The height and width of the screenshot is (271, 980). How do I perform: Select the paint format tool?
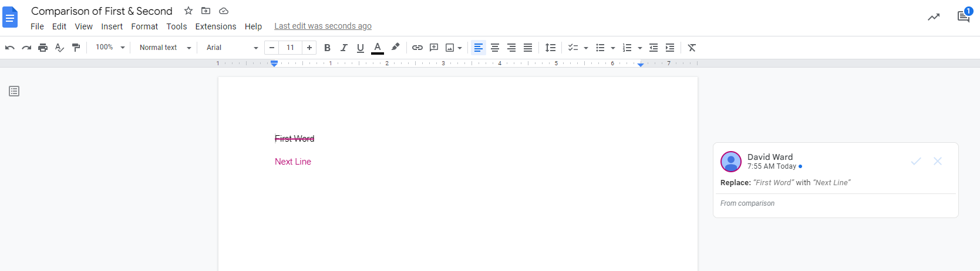point(76,48)
